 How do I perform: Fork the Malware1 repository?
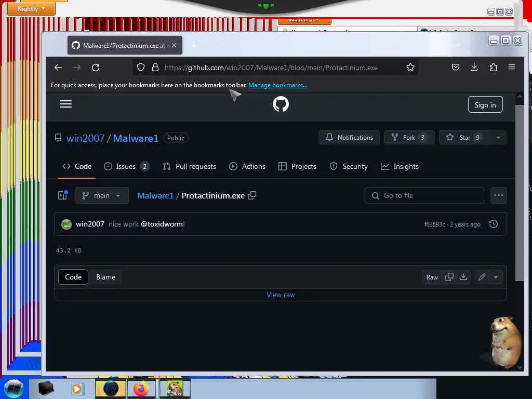click(x=409, y=137)
